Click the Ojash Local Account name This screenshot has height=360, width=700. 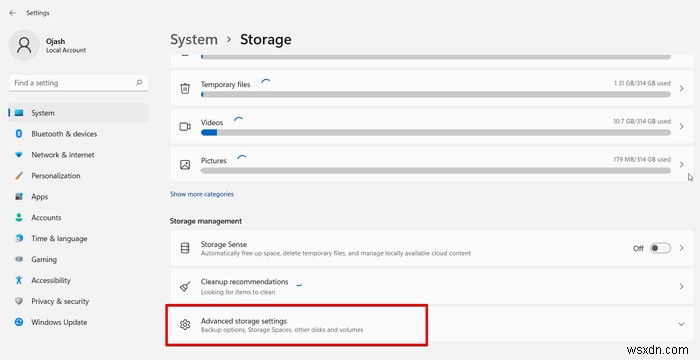(x=66, y=46)
